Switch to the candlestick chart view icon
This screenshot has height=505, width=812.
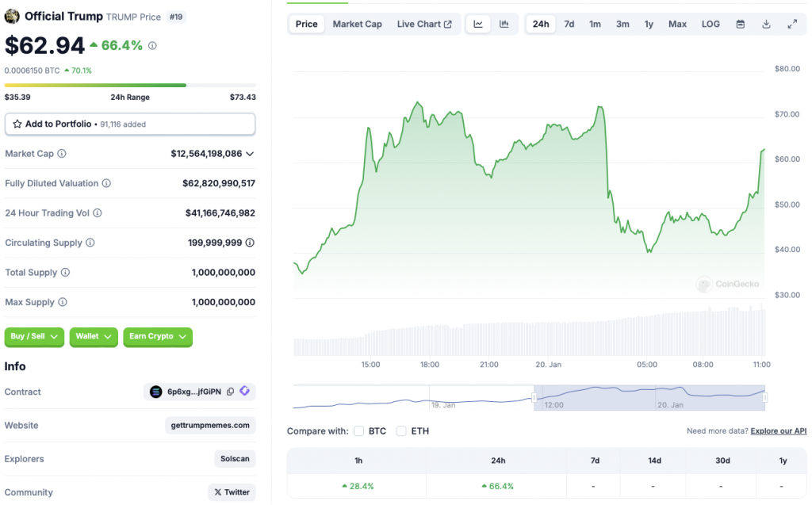pyautogui.click(x=504, y=24)
